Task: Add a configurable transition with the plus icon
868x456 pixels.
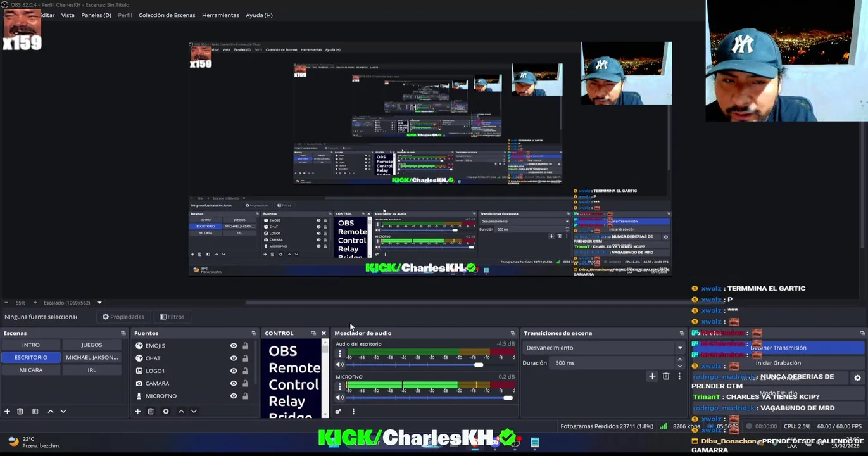Action: tap(652, 376)
